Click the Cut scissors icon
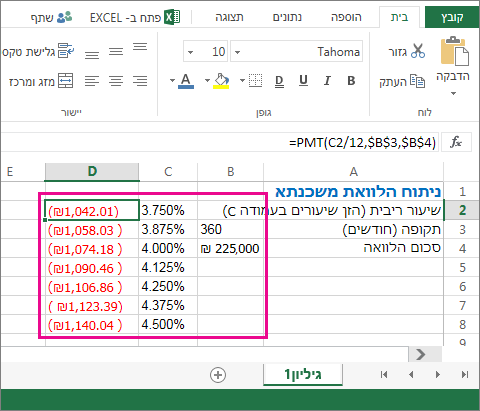This screenshot has width=480, height=411. coord(418,51)
